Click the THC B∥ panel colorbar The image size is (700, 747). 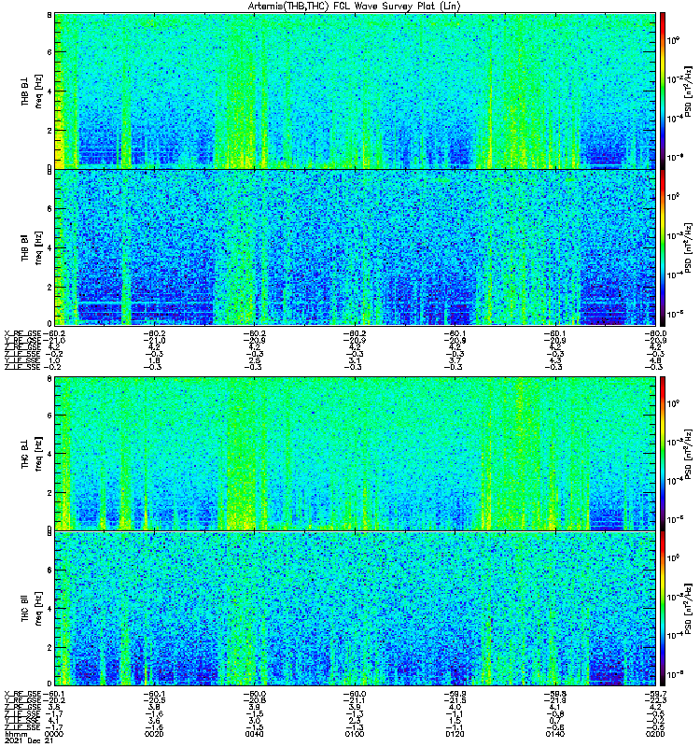[x=663, y=609]
